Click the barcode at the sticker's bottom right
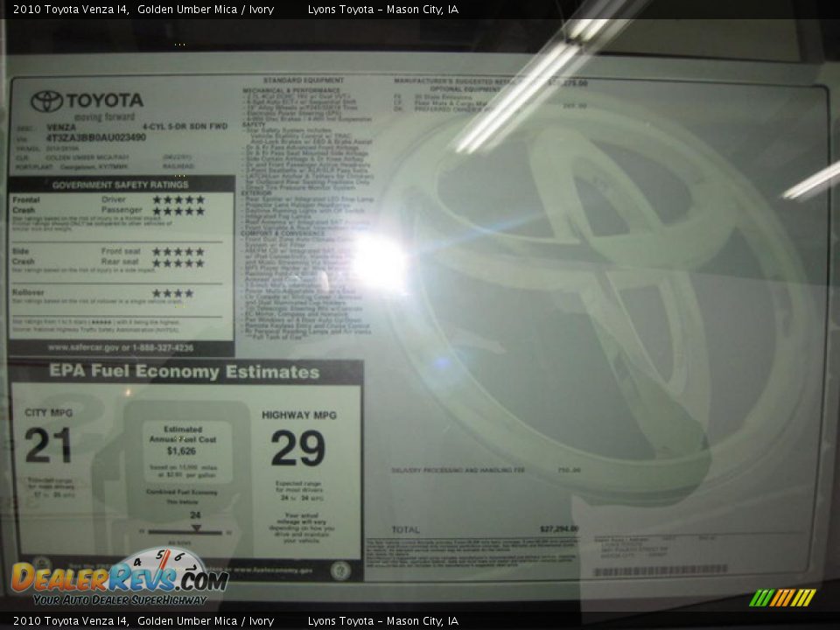840x630 pixels. pos(661,570)
